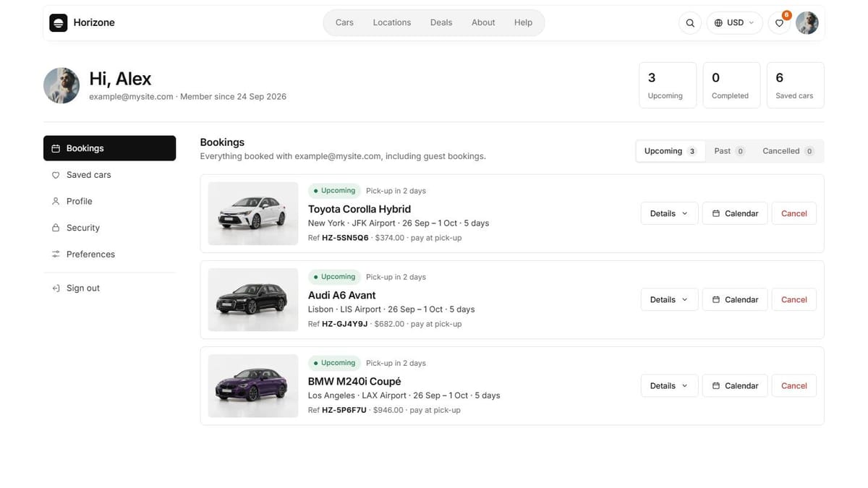Open Profile in the sidebar

(109, 201)
